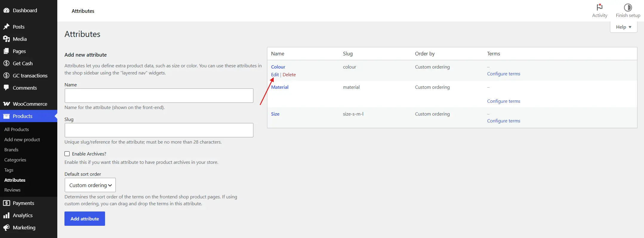Viewport: 644px width, 238px height.
Task: Delete the Colour attribute
Action: click(289, 75)
